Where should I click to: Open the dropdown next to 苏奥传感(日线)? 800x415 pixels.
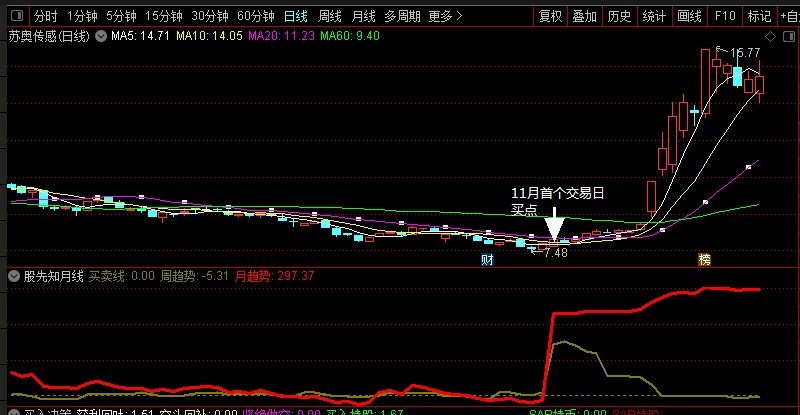point(101,36)
